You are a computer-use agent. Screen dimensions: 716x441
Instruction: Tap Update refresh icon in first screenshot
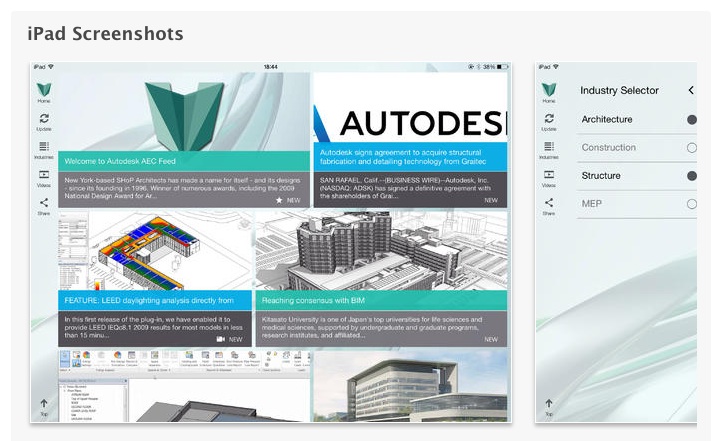[44, 119]
